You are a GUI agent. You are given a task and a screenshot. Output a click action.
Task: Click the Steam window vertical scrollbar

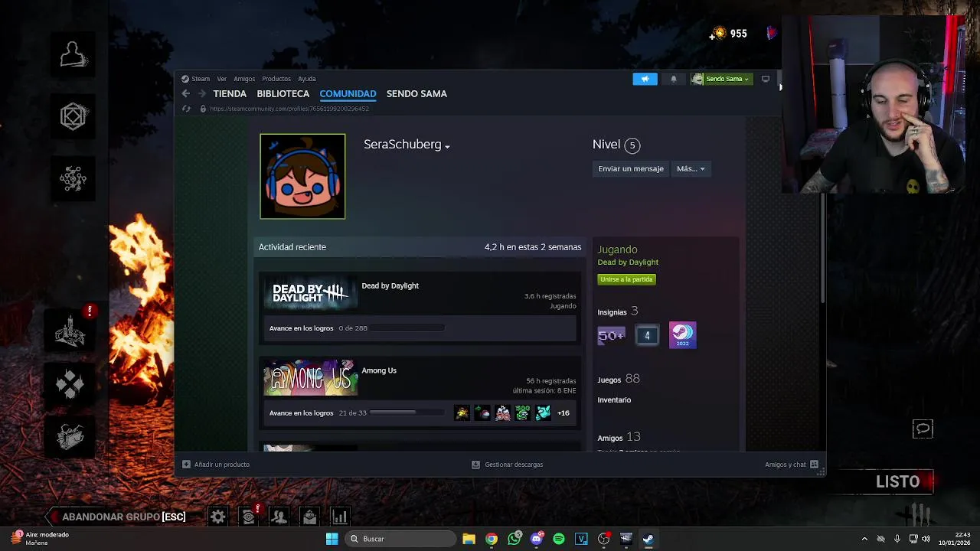click(x=823, y=249)
